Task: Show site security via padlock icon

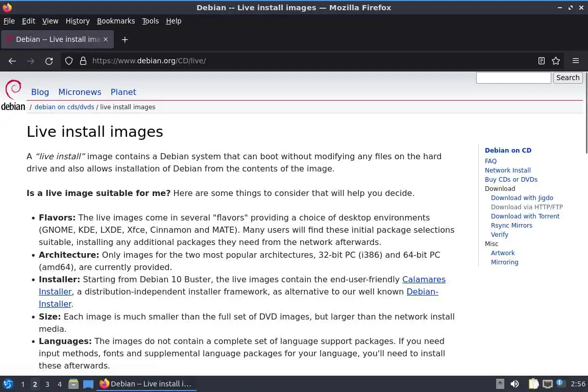Action: pos(83,61)
